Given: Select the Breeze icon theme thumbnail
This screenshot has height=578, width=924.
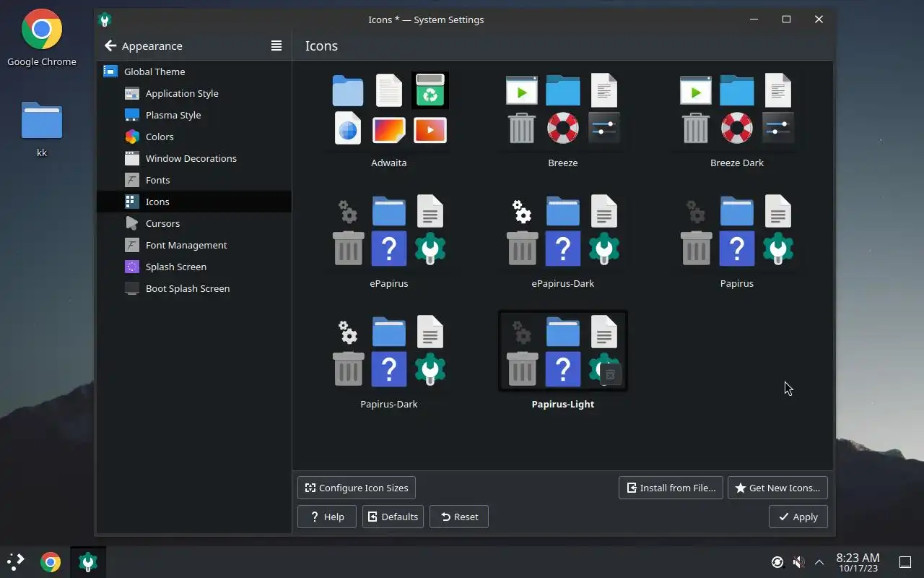Looking at the screenshot, I should 562,109.
